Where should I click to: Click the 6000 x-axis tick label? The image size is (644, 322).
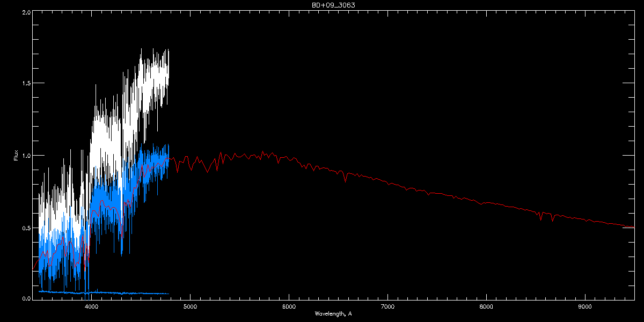point(289,307)
